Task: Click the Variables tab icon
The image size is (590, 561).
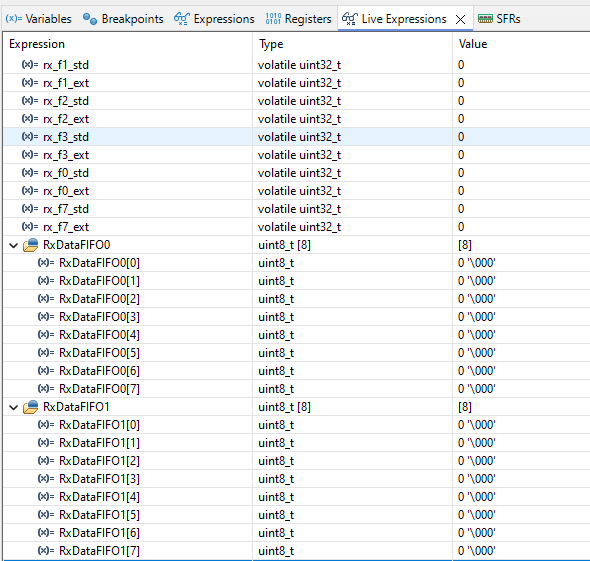Action: click(x=14, y=18)
